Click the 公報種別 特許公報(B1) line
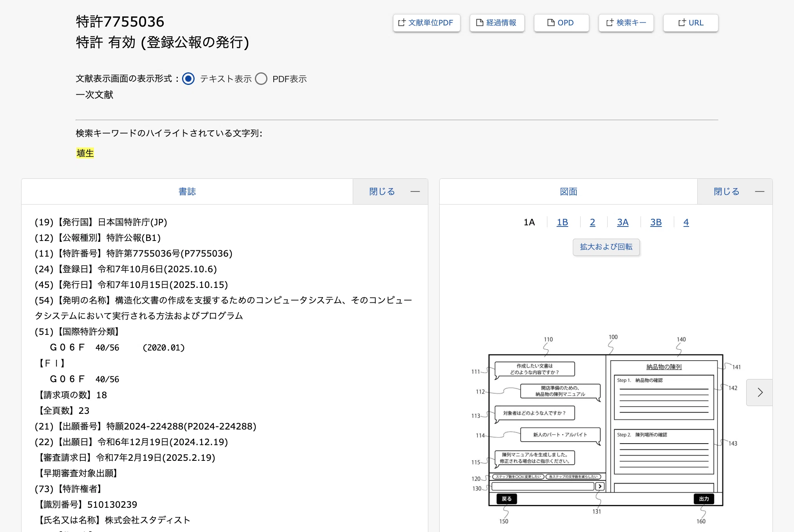The width and height of the screenshot is (794, 532). 98,238
